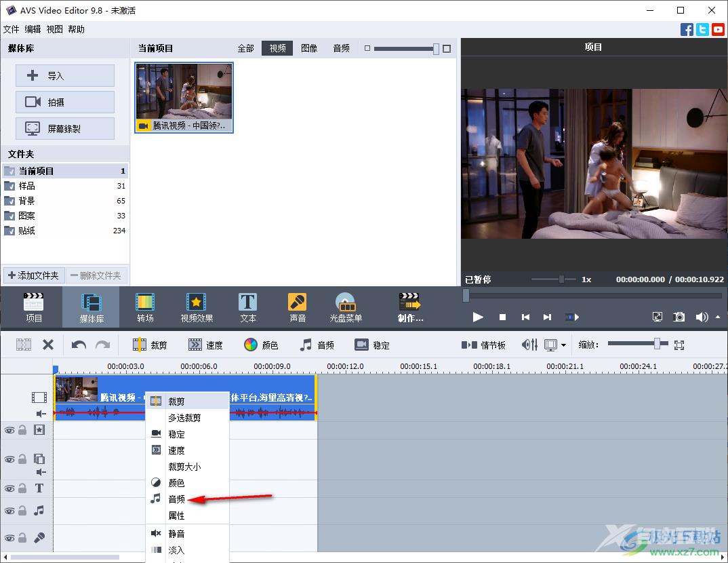This screenshot has width=728, height=563.
Task: Click the 颜色 color toolbar button
Action: (261, 345)
